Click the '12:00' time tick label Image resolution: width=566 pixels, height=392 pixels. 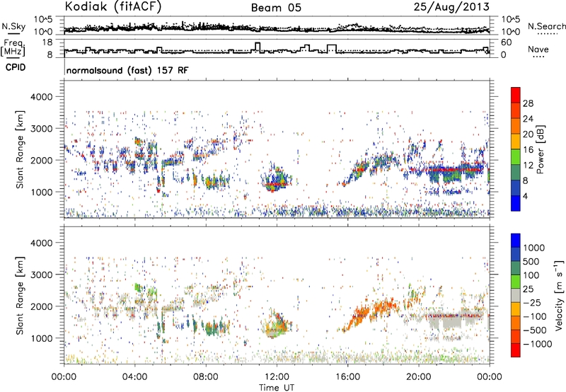277,377
